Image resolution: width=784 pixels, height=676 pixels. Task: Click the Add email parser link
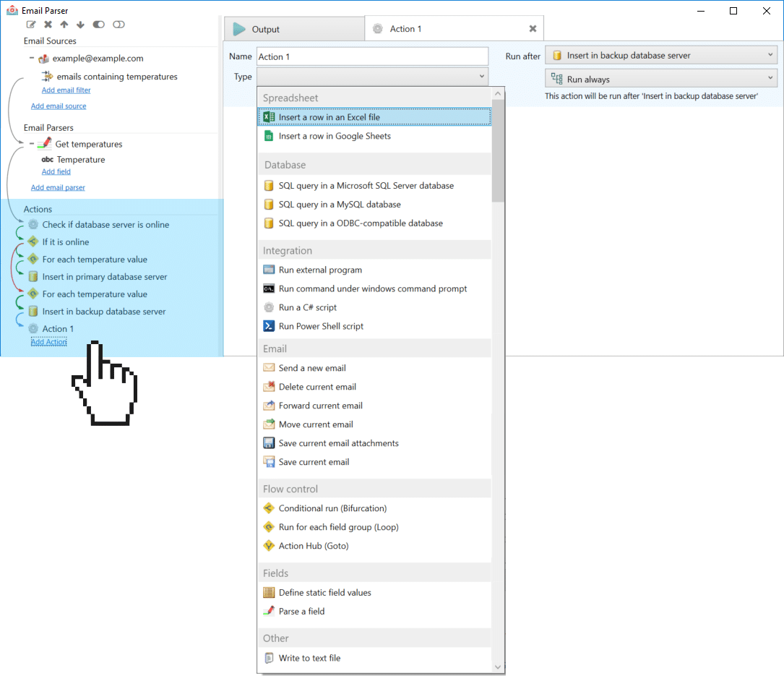click(58, 188)
